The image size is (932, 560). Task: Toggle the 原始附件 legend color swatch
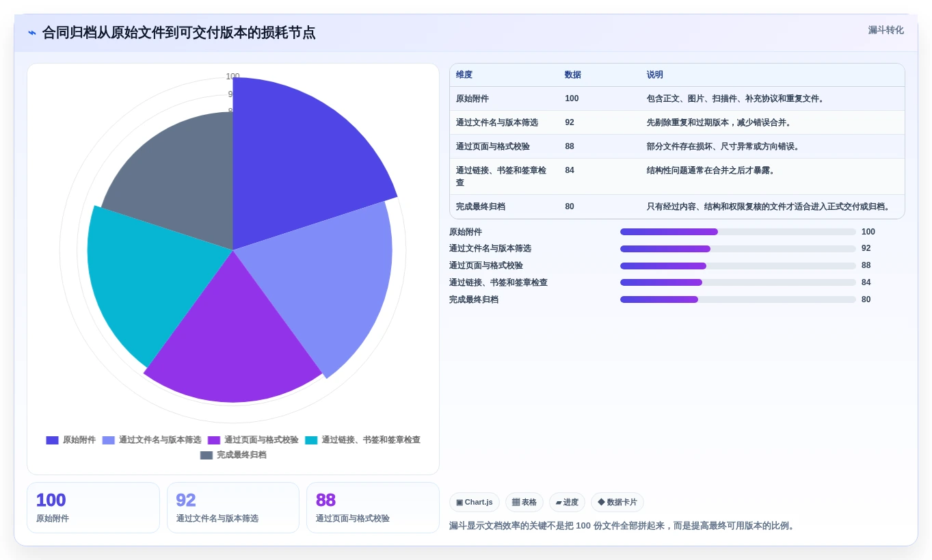[x=52, y=440]
